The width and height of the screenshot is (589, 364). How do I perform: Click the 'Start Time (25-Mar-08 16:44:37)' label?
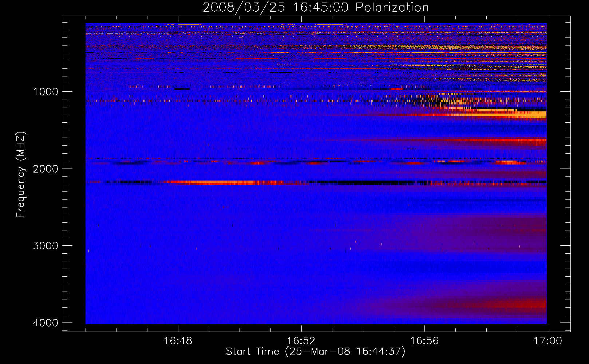(x=316, y=352)
